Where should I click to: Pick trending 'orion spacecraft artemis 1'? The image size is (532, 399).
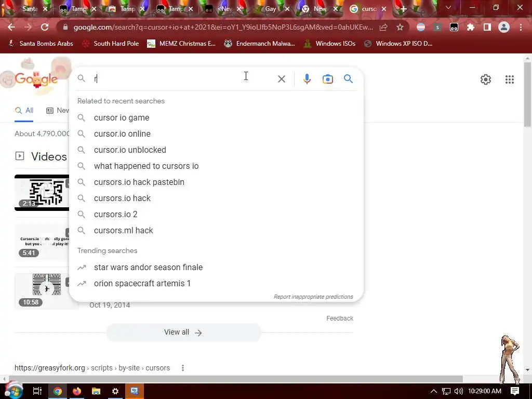[216, 283]
